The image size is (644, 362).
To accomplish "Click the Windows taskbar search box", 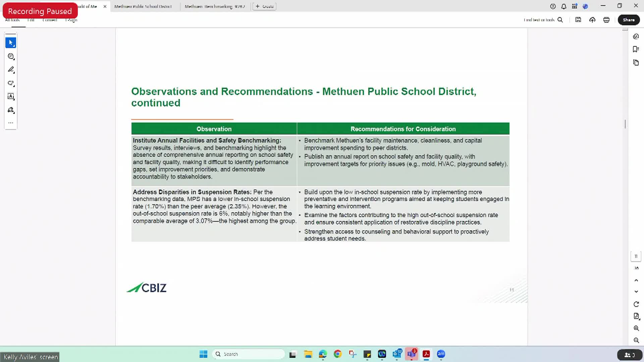I will pyautogui.click(x=248, y=354).
